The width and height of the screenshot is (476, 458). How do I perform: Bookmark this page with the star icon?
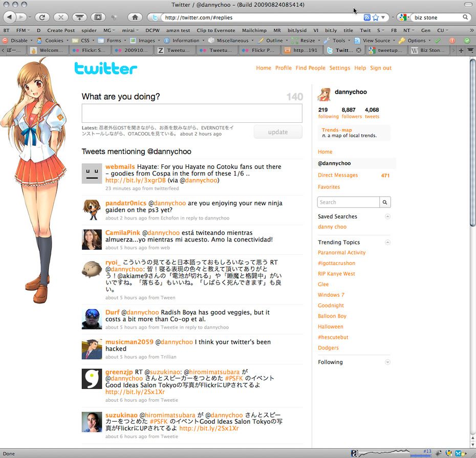375,17
